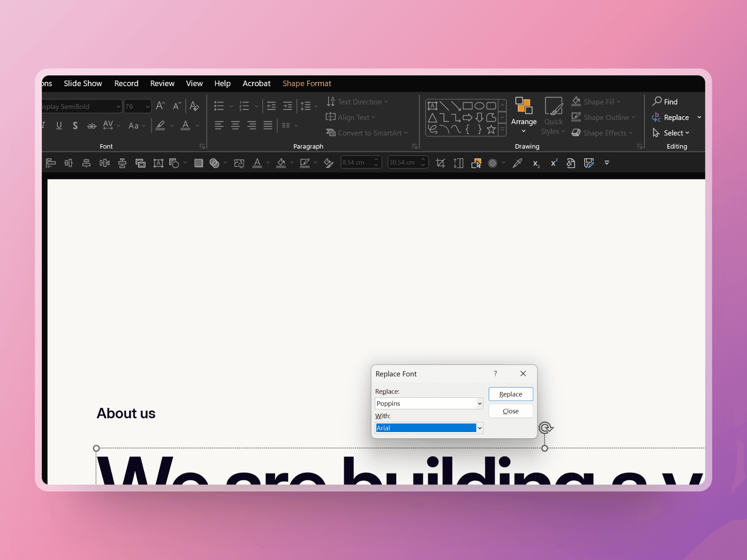Align text to the left

[219, 125]
